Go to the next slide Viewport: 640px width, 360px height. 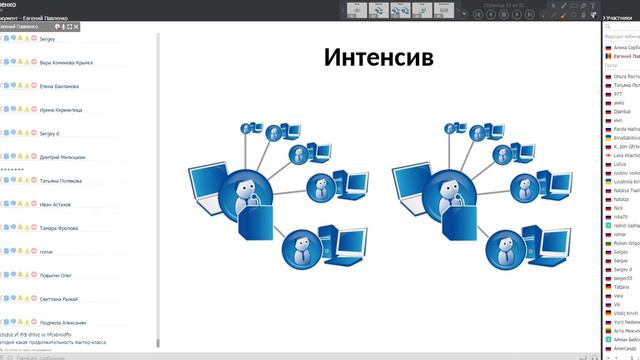[517, 14]
